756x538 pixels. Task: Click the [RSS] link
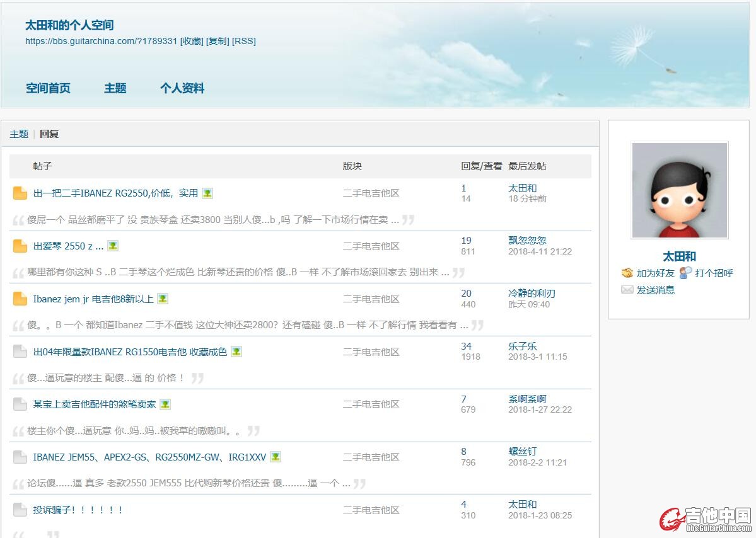(x=244, y=41)
